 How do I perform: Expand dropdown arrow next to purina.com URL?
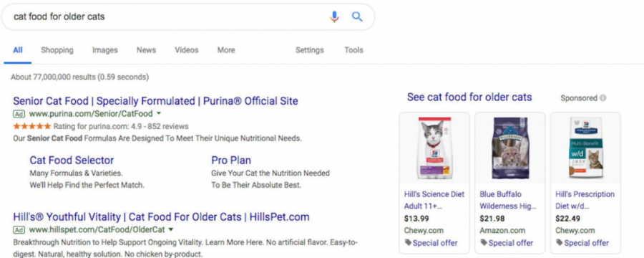[159, 113]
